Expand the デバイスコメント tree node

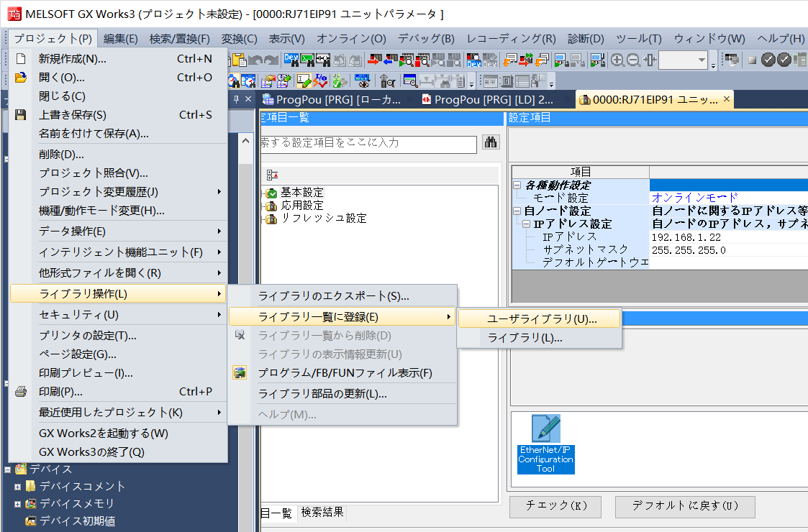point(17,487)
